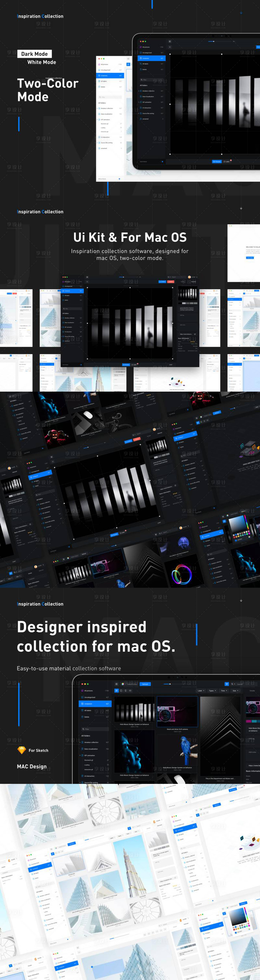Expand Amateur collection folder in bottom gallery sidebar
Image resolution: width=260 pixels, height=980 pixels.
point(80,743)
